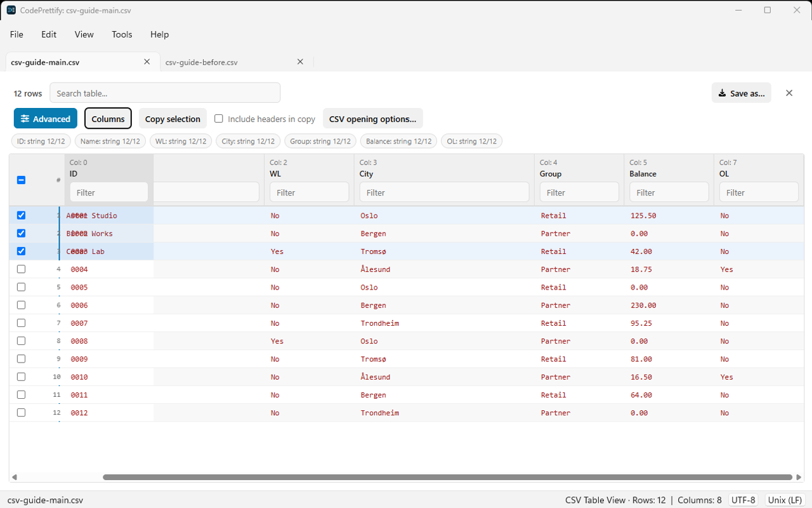Toggle the select-all rows checkbox
Screen dimensions: 812x508
coord(21,180)
